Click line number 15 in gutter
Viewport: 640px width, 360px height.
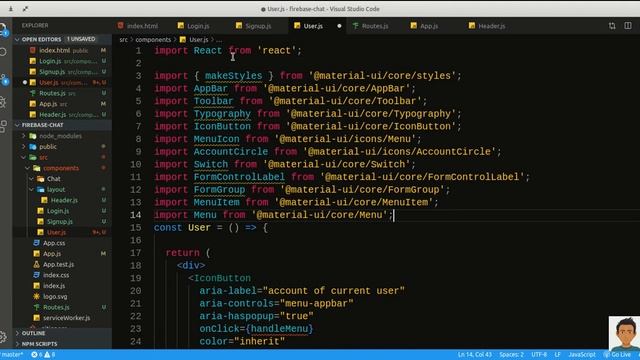pos(136,228)
